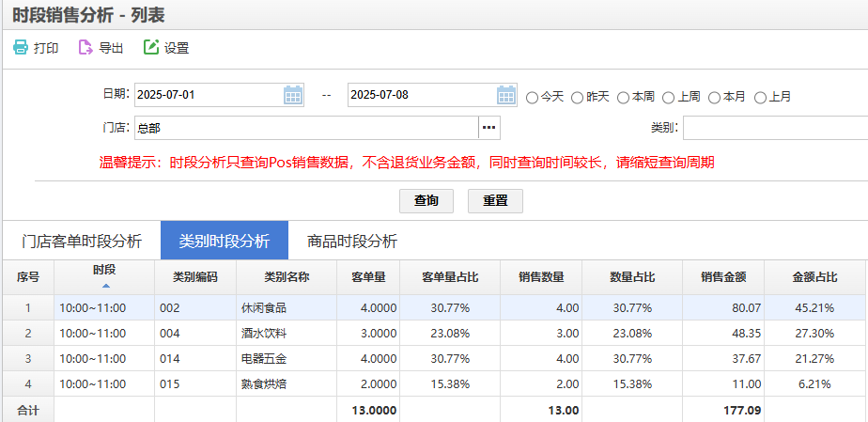Switch to 类别时段分析 tab
This screenshot has width=868, height=422.
tap(225, 241)
